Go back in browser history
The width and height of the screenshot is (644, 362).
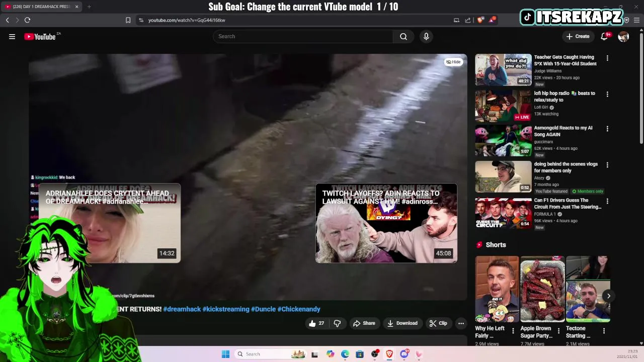tap(7, 20)
